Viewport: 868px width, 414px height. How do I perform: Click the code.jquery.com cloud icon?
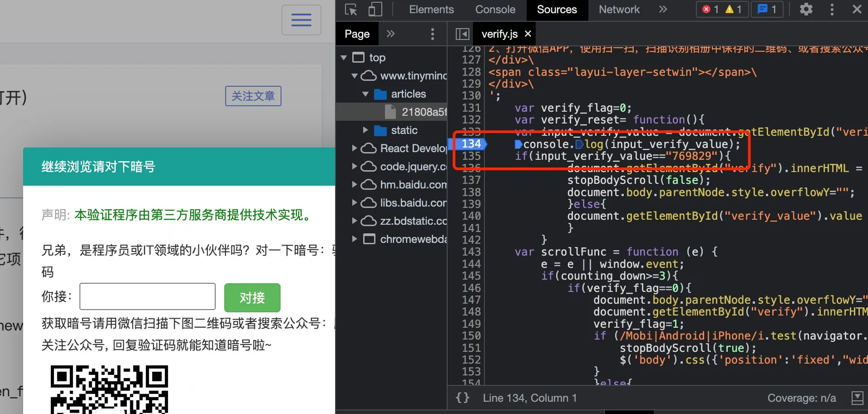(369, 167)
